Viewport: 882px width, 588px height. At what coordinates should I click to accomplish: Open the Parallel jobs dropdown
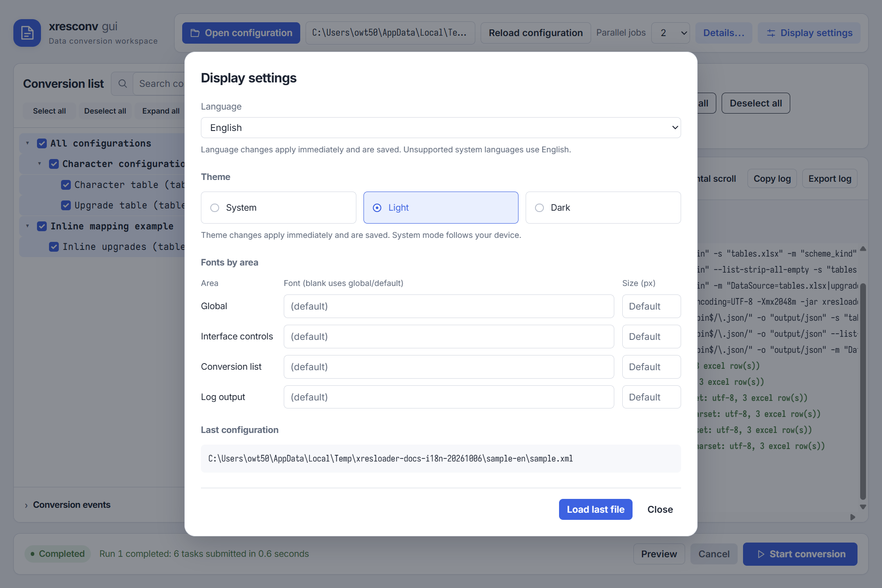670,33
